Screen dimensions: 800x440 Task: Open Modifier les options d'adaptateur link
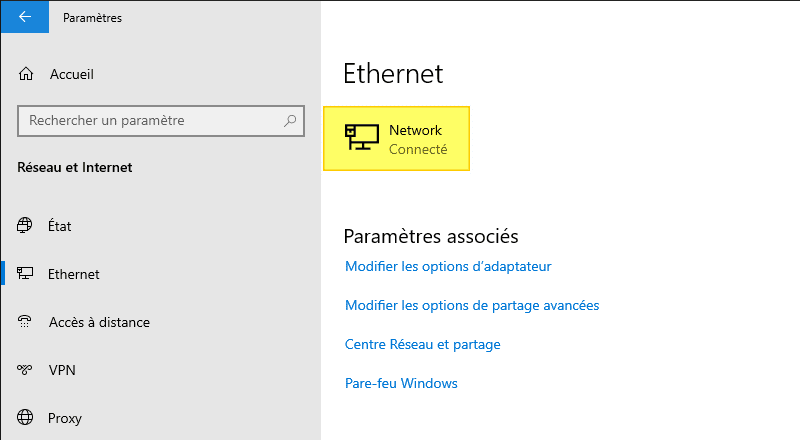click(448, 267)
